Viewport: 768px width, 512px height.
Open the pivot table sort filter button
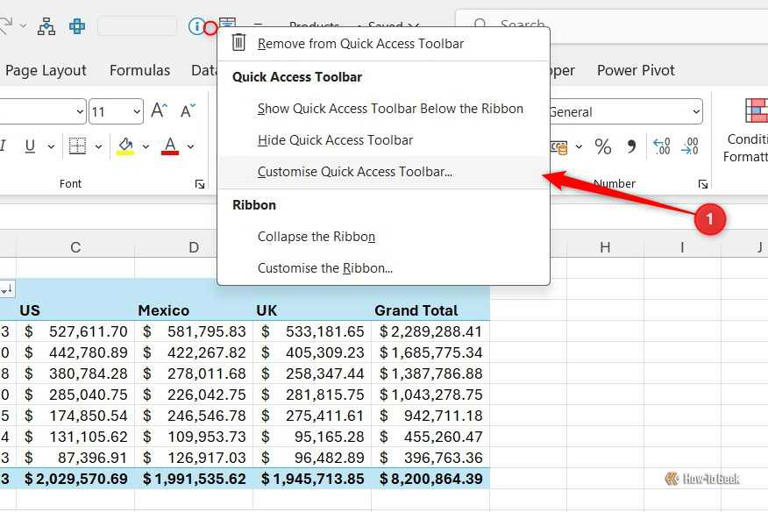[x=7, y=289]
